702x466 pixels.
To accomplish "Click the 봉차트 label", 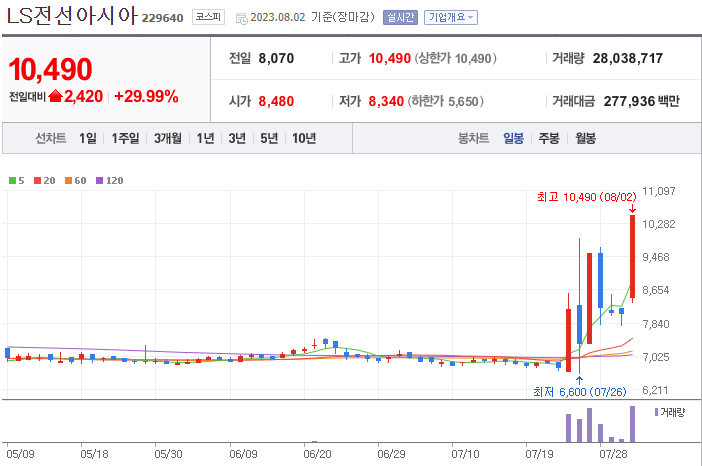I will [x=474, y=138].
